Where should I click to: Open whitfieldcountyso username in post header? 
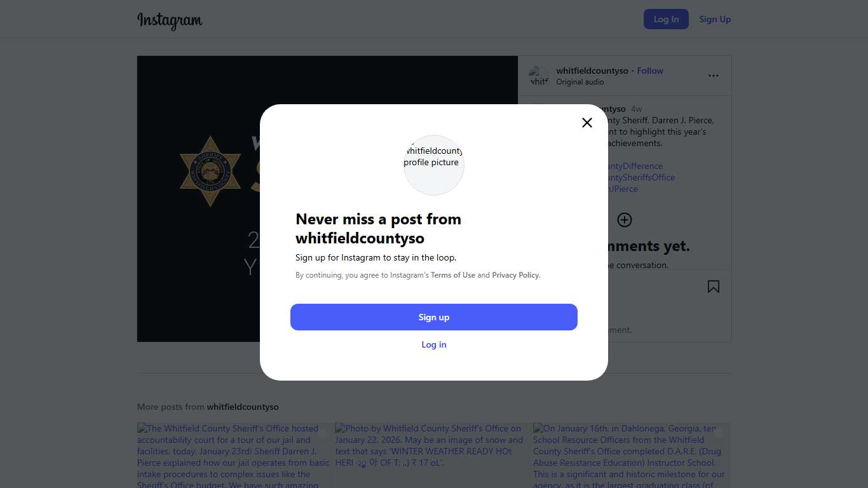pyautogui.click(x=592, y=71)
